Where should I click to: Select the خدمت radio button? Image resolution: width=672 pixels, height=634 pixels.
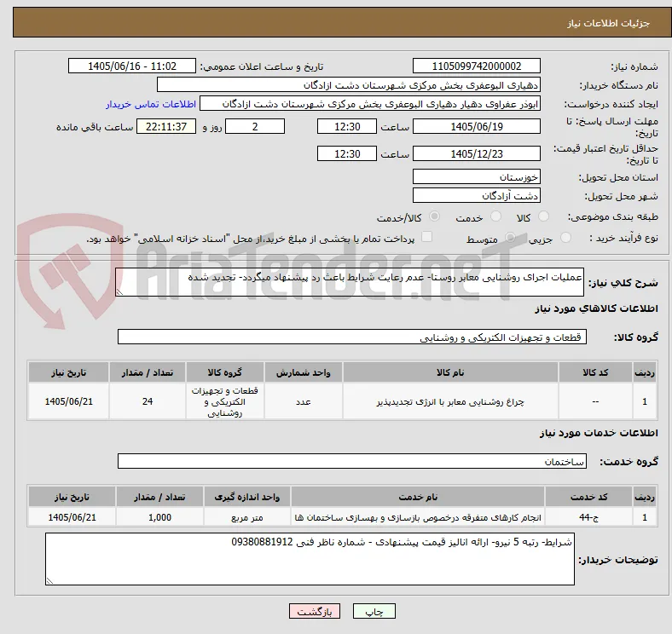click(495, 216)
